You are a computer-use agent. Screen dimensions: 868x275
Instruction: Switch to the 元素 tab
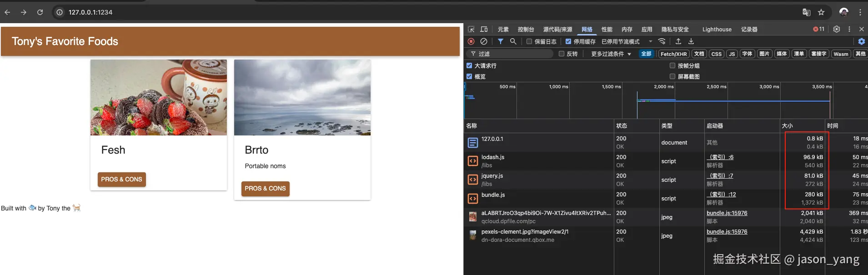click(x=503, y=29)
